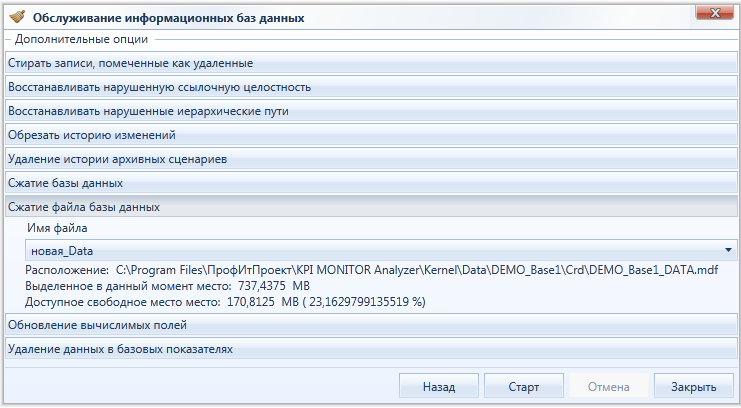Image resolution: width=741 pixels, height=408 pixels.
Task: Click 'Старт' to begin maintenance
Action: [524, 387]
